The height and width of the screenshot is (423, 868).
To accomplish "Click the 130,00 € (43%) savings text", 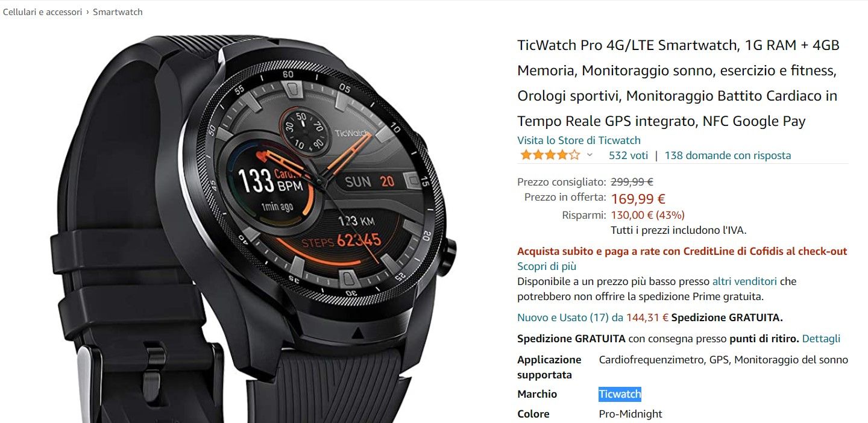I will [x=648, y=215].
